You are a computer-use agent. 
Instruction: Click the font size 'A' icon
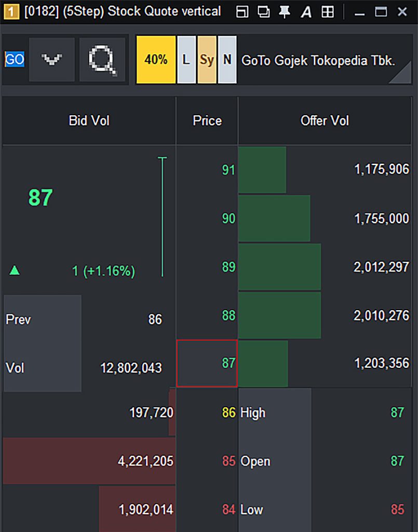tap(306, 12)
